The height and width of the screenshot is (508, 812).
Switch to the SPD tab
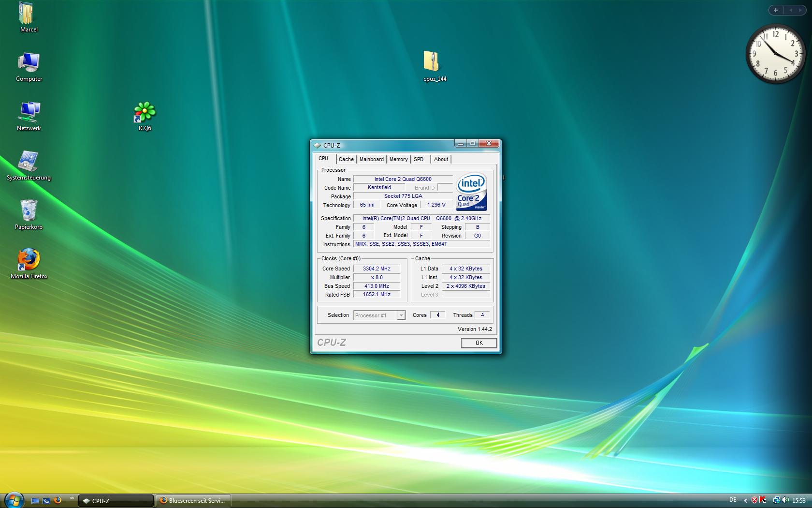pos(419,159)
